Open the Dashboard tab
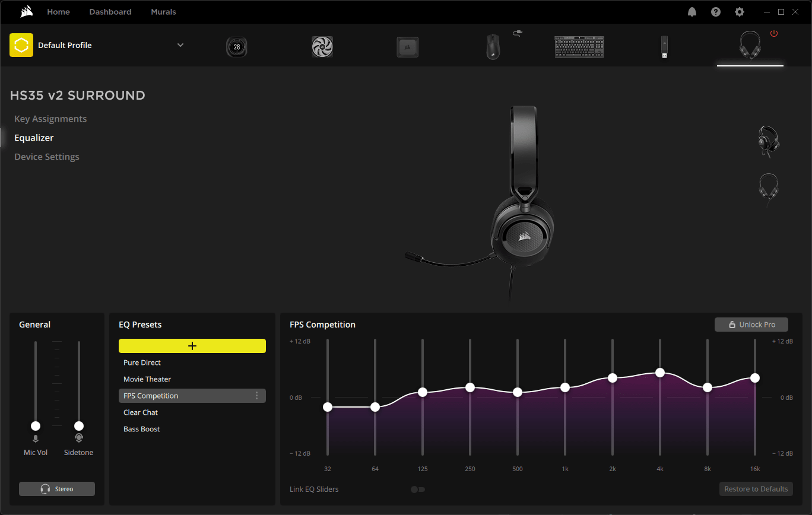Viewport: 812px width, 515px height. tap(110, 12)
